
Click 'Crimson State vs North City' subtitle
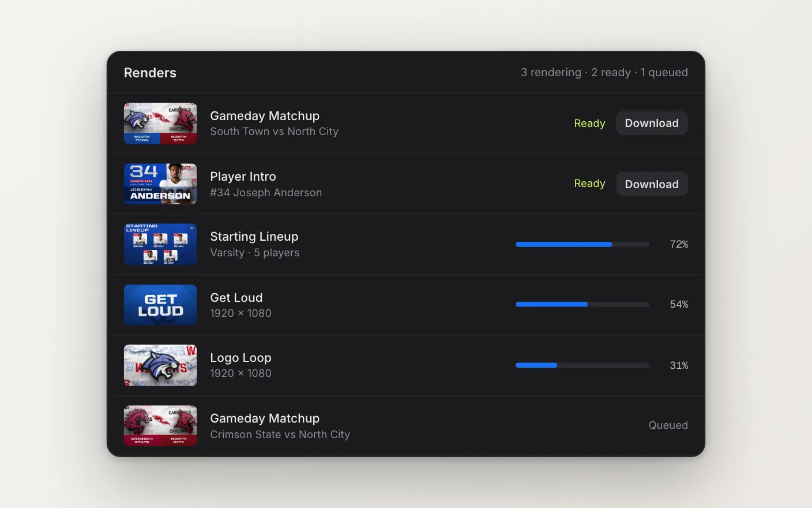280,435
